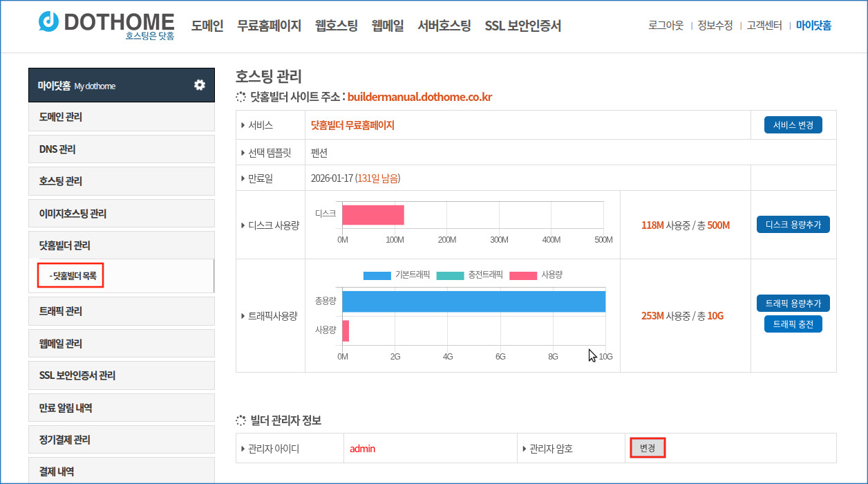Image resolution: width=868 pixels, height=484 pixels.
Task: Open the 고객센터 link
Action: [764, 26]
